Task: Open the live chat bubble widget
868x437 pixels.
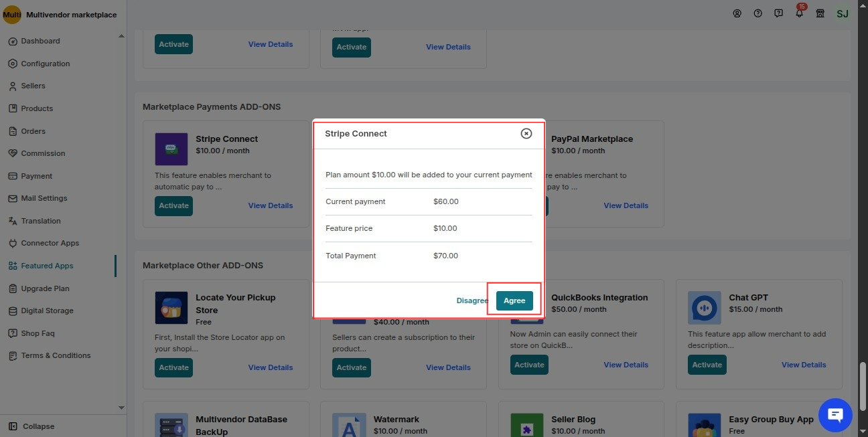Action: pos(835,415)
